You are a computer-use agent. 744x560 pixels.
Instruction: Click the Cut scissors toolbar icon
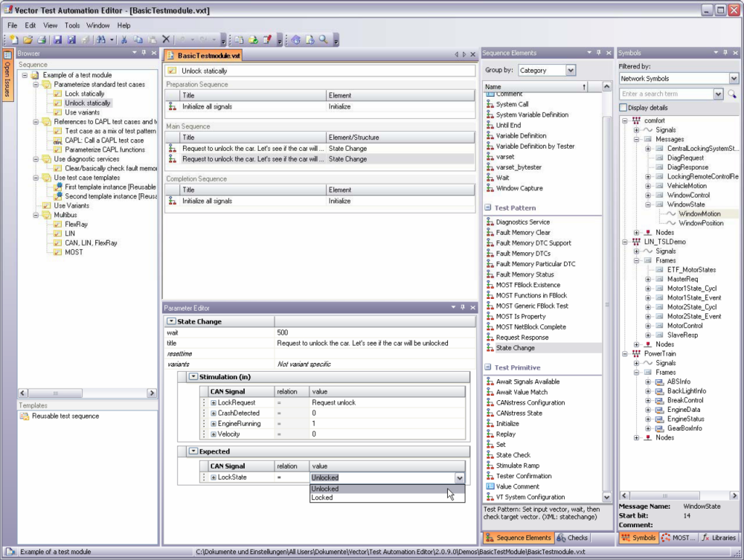click(x=124, y=39)
